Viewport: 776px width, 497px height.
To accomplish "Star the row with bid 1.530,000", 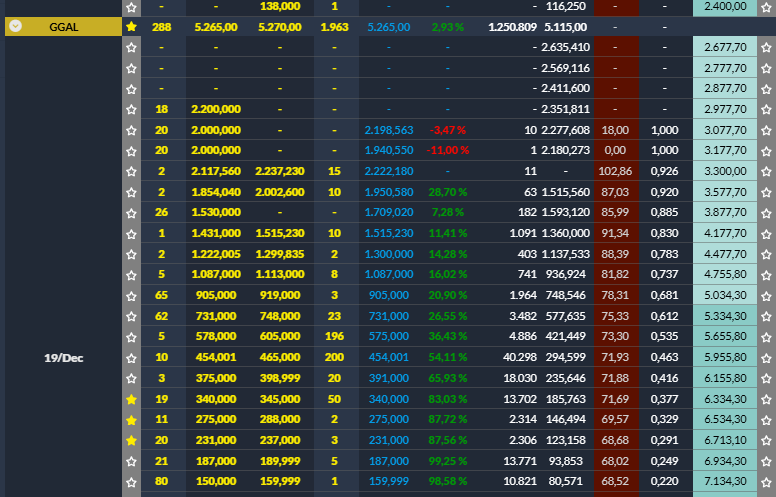I will tap(131, 213).
